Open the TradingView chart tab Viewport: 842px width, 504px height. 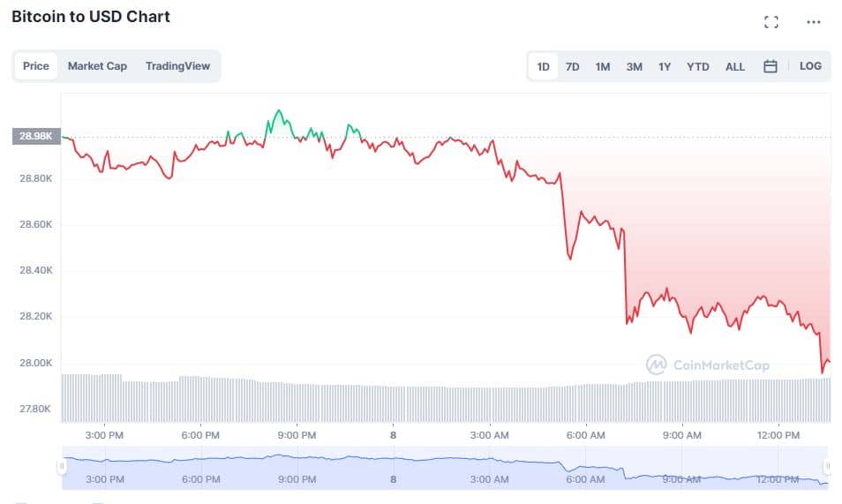177,66
